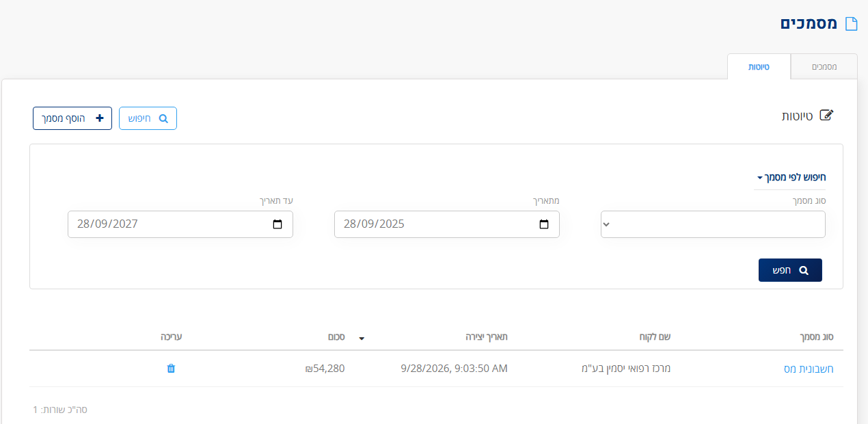Open the חשבונית מס draft link
This screenshot has height=424, width=868.
[x=809, y=369]
